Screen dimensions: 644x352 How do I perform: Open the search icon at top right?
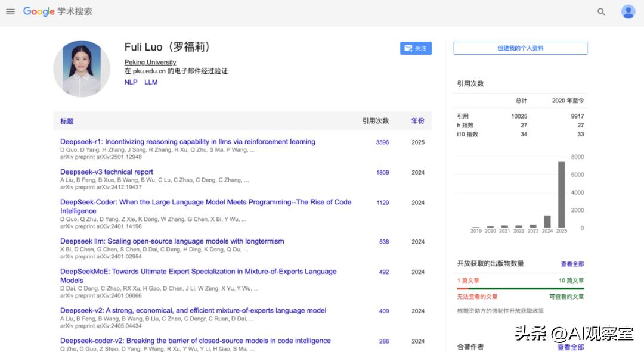(x=601, y=11)
